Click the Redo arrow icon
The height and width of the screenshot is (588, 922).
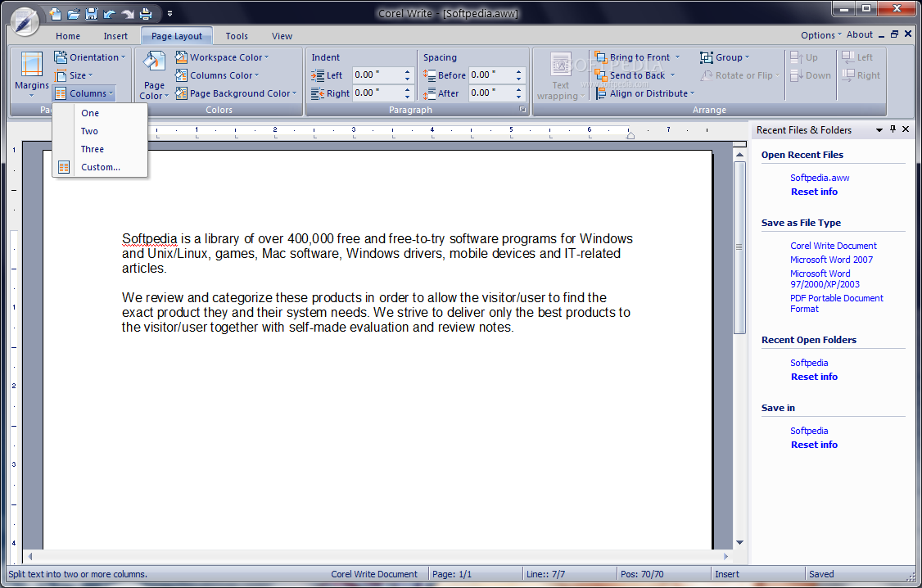tap(127, 13)
